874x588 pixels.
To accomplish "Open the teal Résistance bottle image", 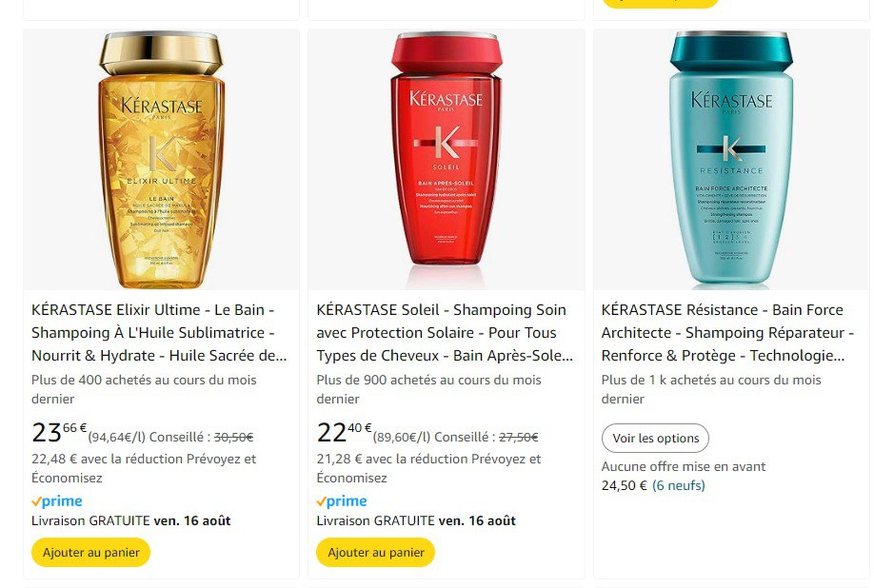I will coord(731,159).
